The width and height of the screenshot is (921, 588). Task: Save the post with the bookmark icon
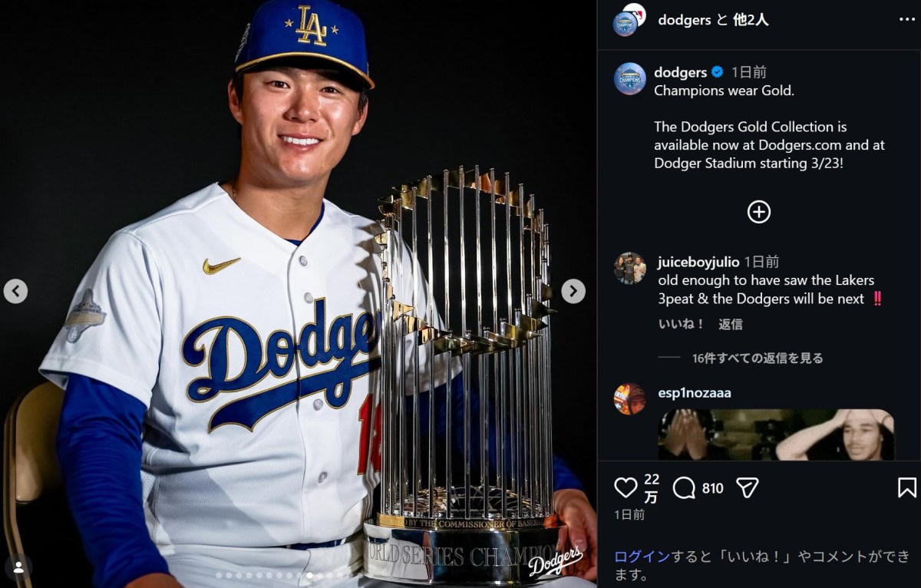coord(906,487)
